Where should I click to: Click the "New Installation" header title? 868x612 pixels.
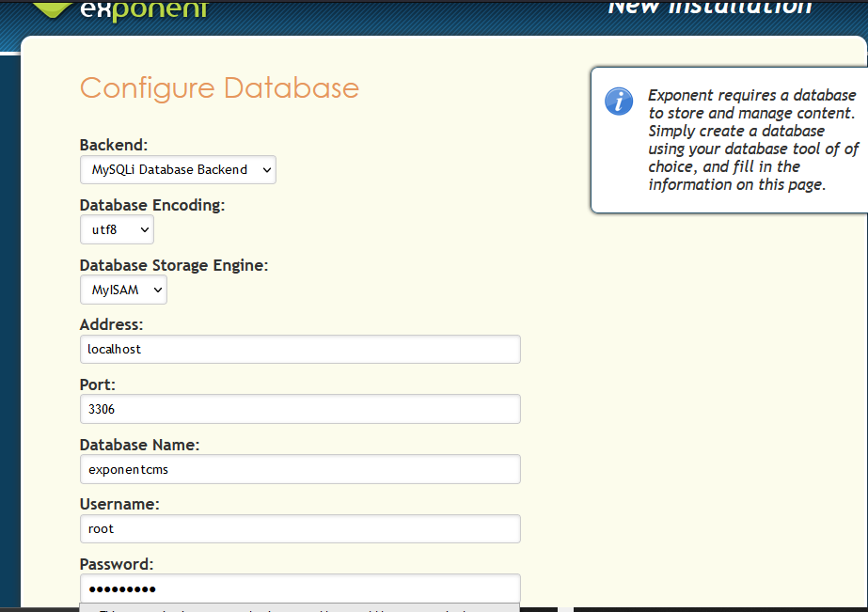tap(709, 8)
